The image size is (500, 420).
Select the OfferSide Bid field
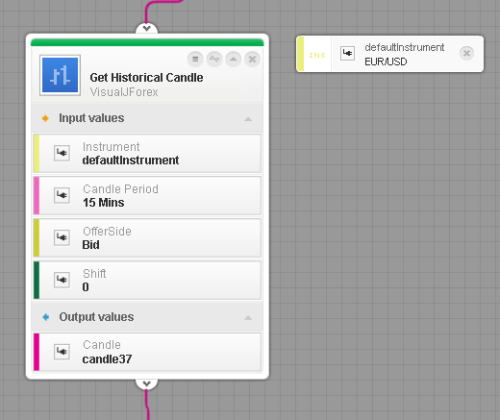(x=147, y=238)
